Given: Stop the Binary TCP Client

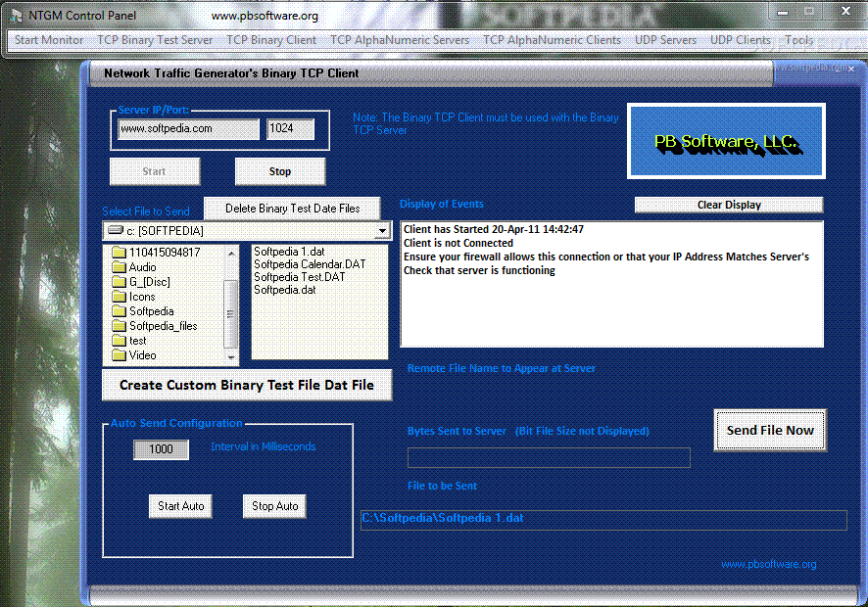Looking at the screenshot, I should click(280, 171).
